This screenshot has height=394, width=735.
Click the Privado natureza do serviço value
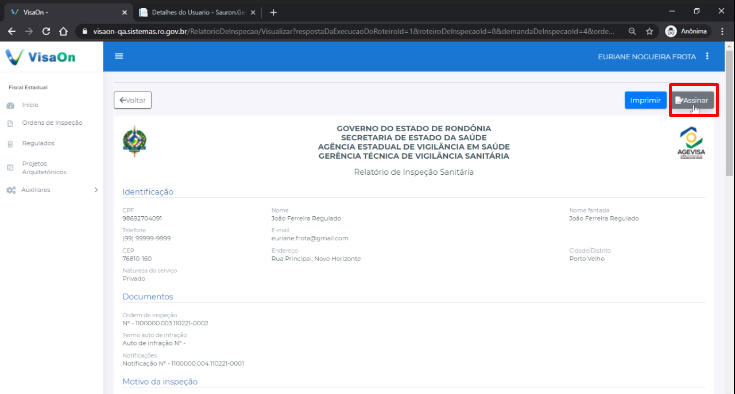[x=134, y=279]
